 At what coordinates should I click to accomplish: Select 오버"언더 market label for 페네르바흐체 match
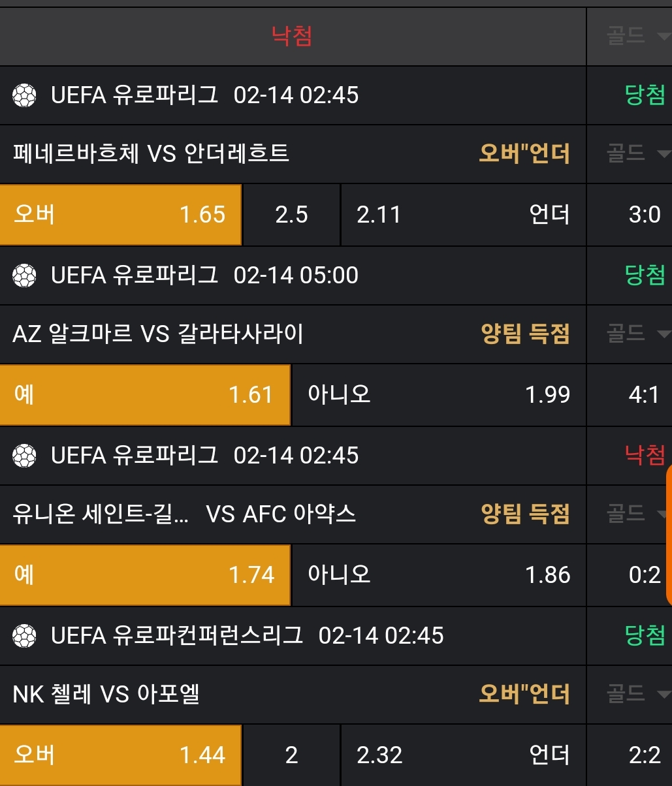524,154
